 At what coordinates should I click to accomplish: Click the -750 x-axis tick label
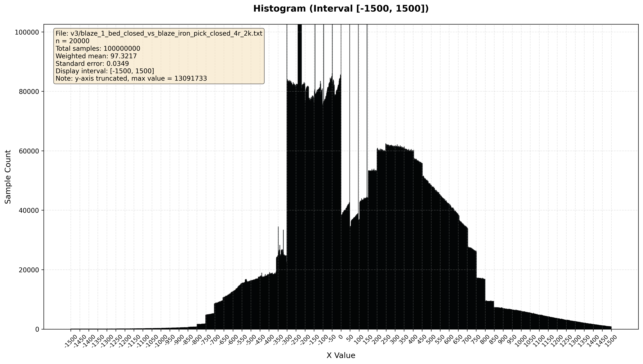206,340
